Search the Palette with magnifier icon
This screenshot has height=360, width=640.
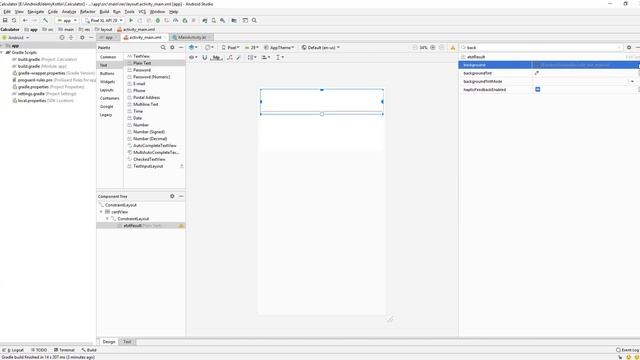pyautogui.click(x=163, y=47)
